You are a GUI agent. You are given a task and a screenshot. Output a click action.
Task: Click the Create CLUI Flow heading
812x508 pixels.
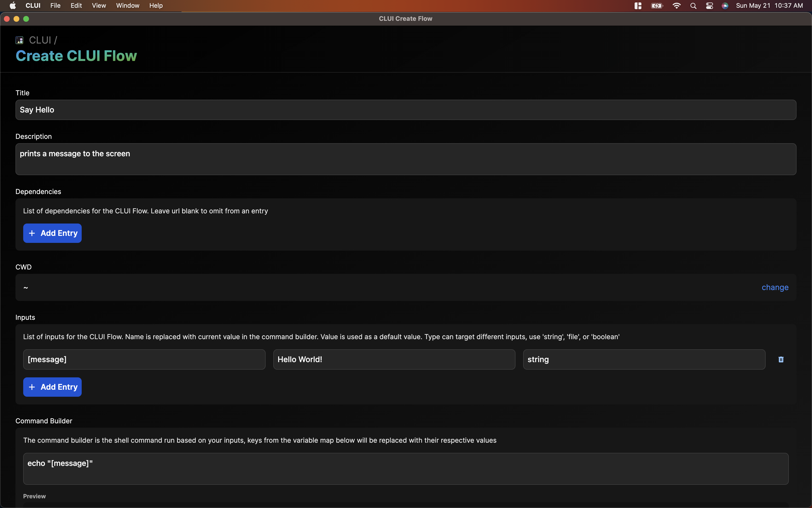coord(76,56)
